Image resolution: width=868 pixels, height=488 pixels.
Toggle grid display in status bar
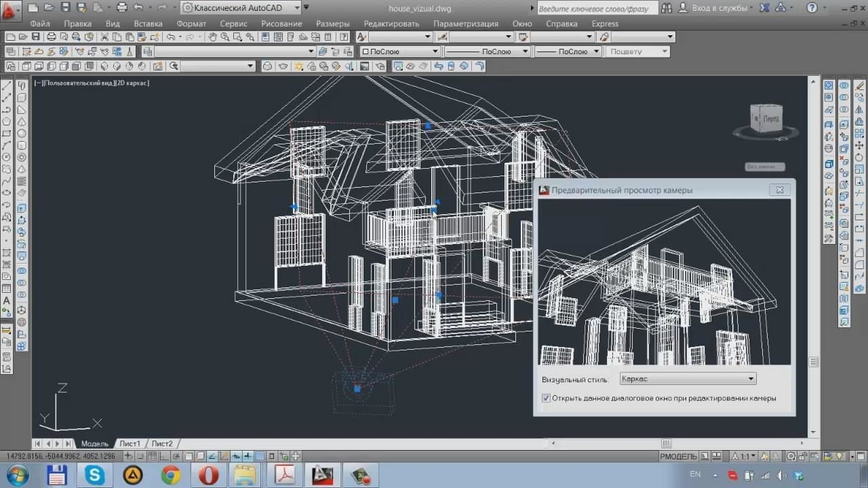tap(200, 456)
